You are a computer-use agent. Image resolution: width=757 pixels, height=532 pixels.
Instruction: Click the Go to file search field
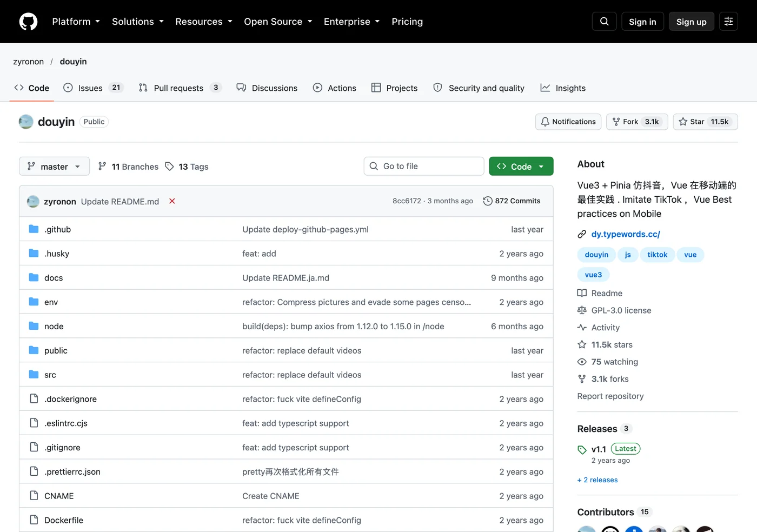pos(424,167)
